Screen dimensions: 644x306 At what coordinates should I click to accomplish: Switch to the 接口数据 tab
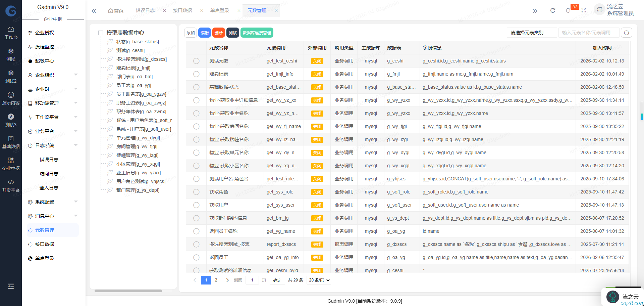[x=182, y=11]
